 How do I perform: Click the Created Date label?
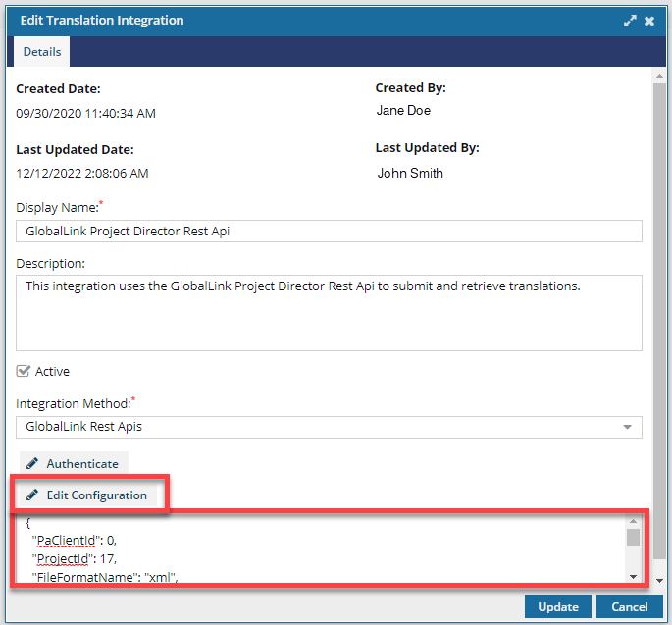58,88
